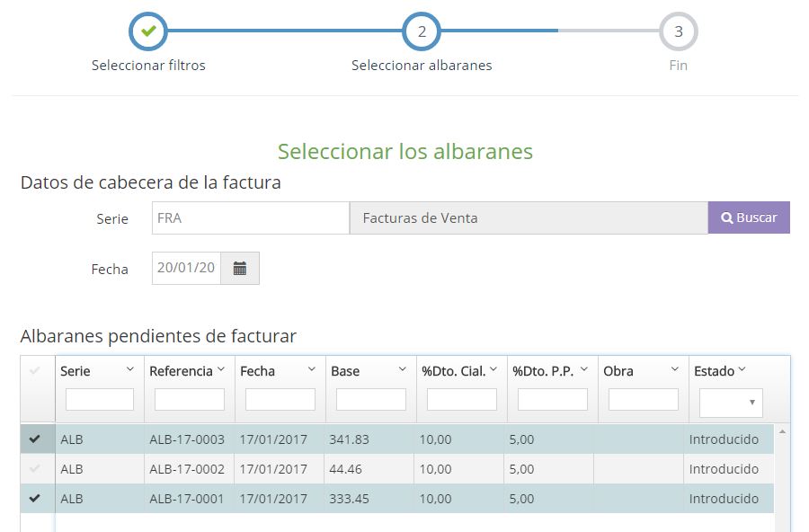Open the Base column menu chevron
The height and width of the screenshot is (532, 809).
[403, 369]
